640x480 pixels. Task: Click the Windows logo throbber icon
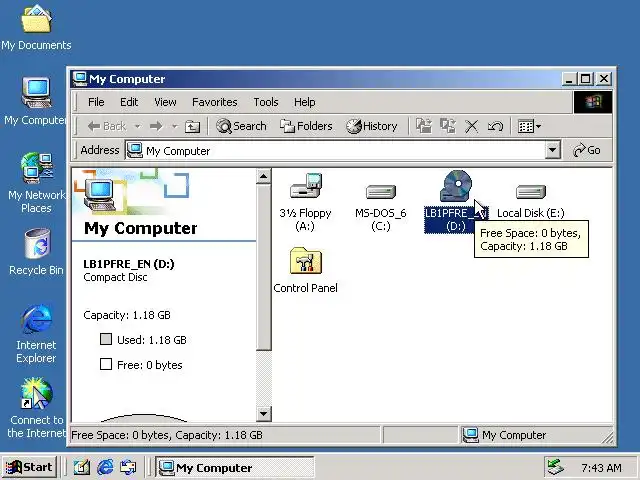593,102
